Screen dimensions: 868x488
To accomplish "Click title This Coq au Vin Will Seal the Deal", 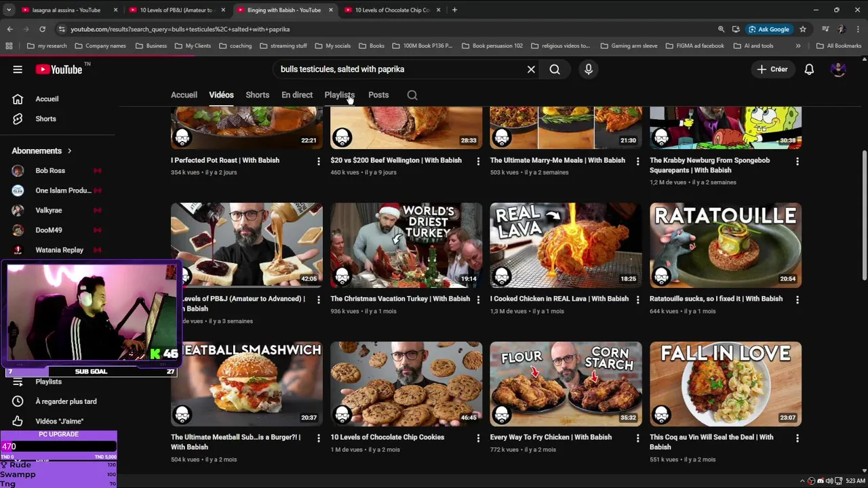I will point(711,442).
